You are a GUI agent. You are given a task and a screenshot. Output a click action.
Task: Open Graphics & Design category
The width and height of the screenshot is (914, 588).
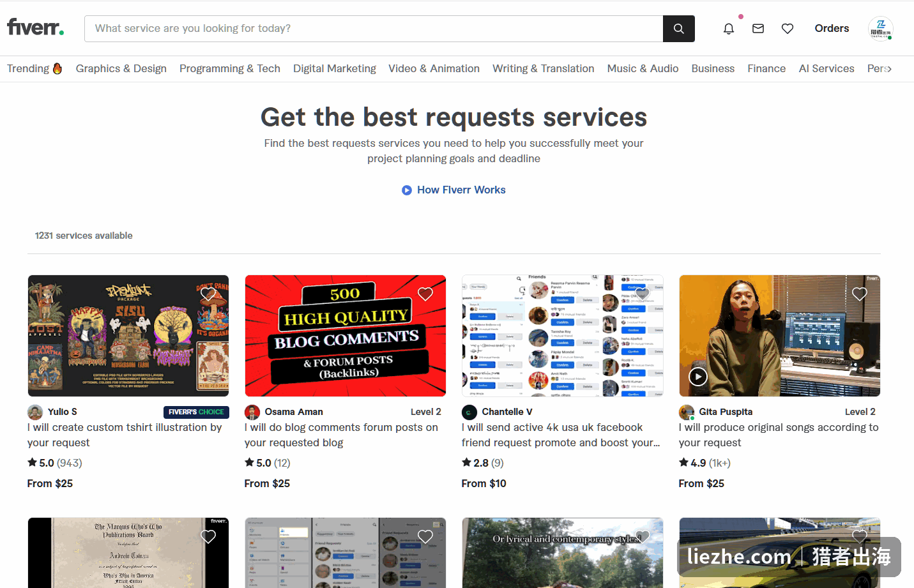(x=121, y=68)
